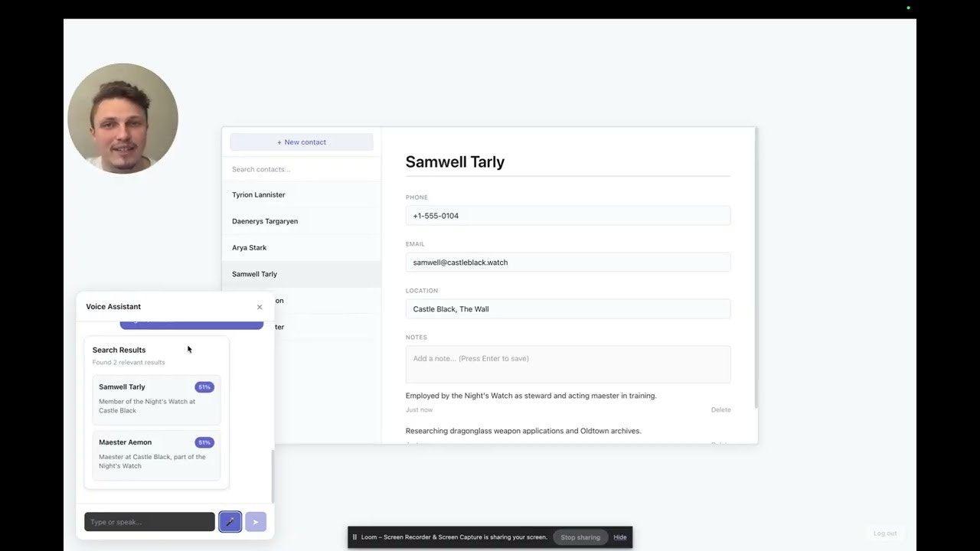
Task: Select Arya Stark in contacts list
Action: click(302, 248)
